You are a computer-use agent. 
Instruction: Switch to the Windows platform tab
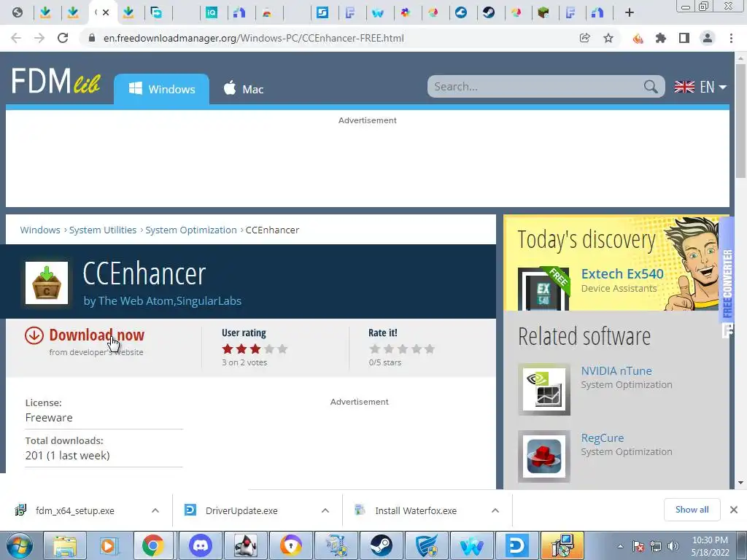161,89
